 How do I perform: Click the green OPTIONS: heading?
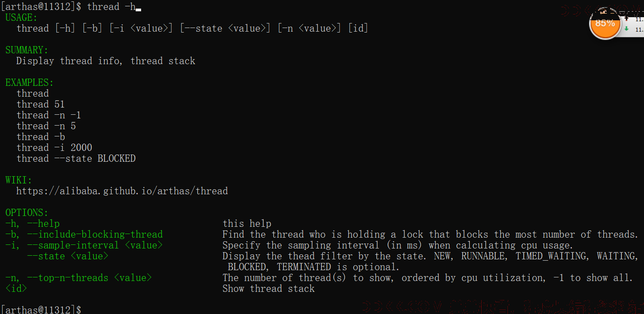click(x=27, y=213)
